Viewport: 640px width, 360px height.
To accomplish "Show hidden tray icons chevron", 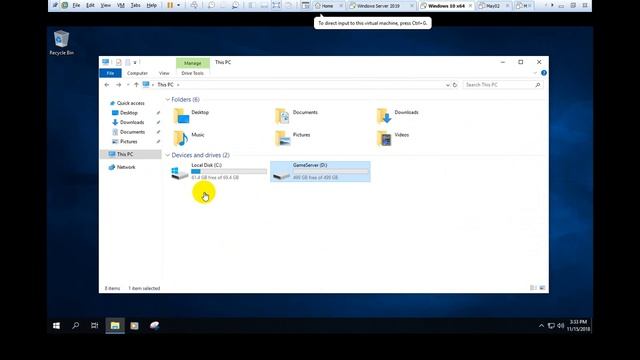I will coord(541,325).
